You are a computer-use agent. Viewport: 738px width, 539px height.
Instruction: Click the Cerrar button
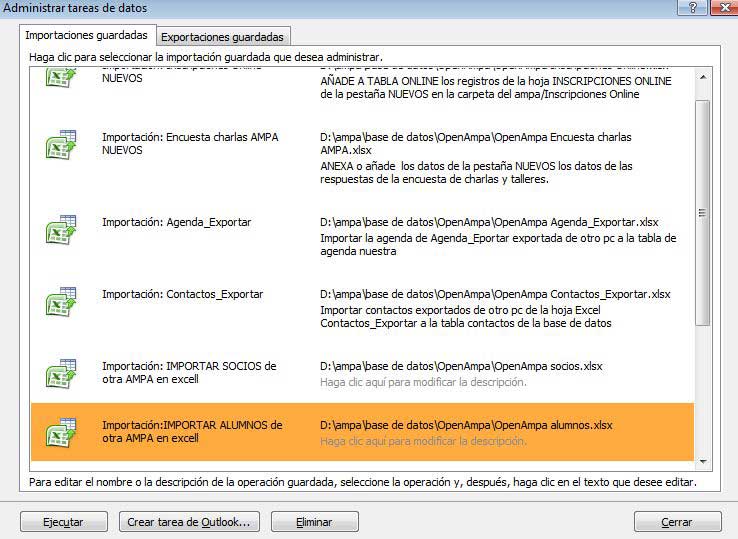(677, 522)
